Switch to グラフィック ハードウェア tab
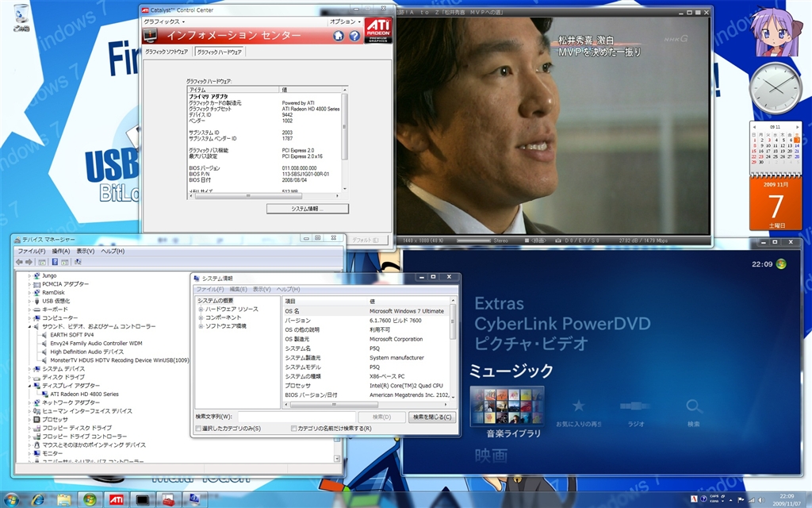 219,52
